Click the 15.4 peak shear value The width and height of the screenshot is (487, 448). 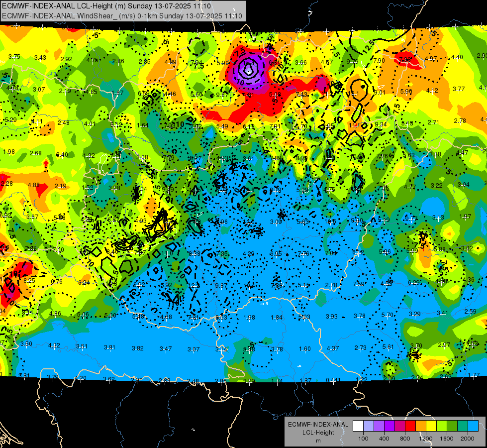click(249, 63)
